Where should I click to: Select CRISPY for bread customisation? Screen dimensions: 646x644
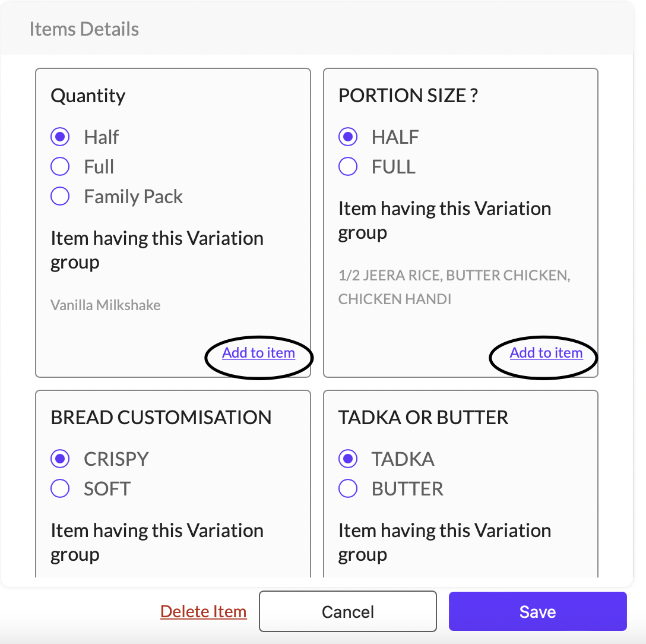60,459
